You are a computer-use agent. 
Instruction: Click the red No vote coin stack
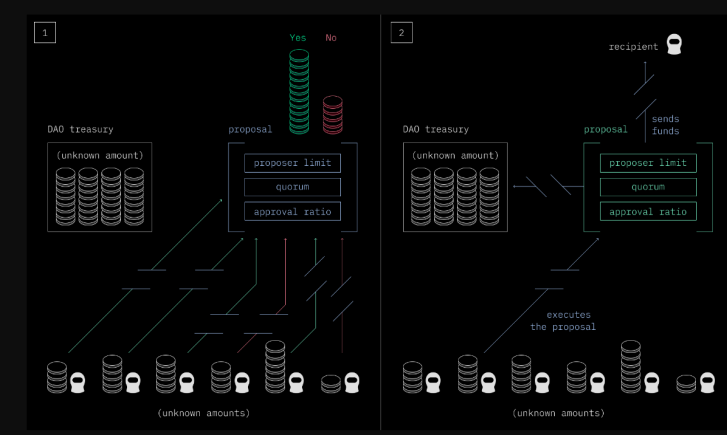pos(333,115)
